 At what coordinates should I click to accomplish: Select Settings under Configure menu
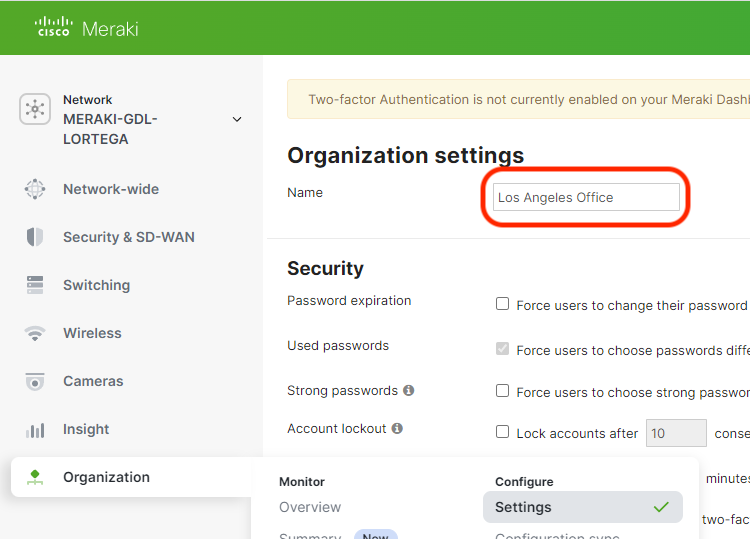pos(523,507)
